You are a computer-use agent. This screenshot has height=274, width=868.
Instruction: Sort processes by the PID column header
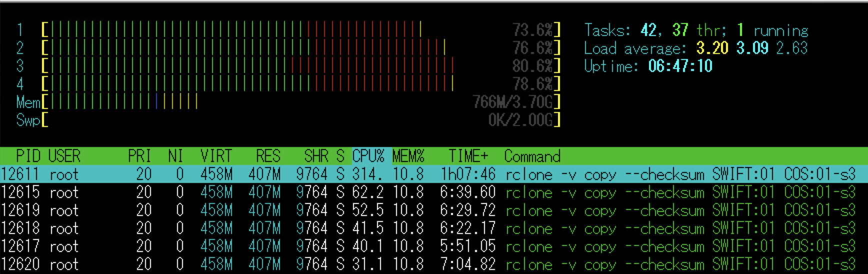(28, 156)
